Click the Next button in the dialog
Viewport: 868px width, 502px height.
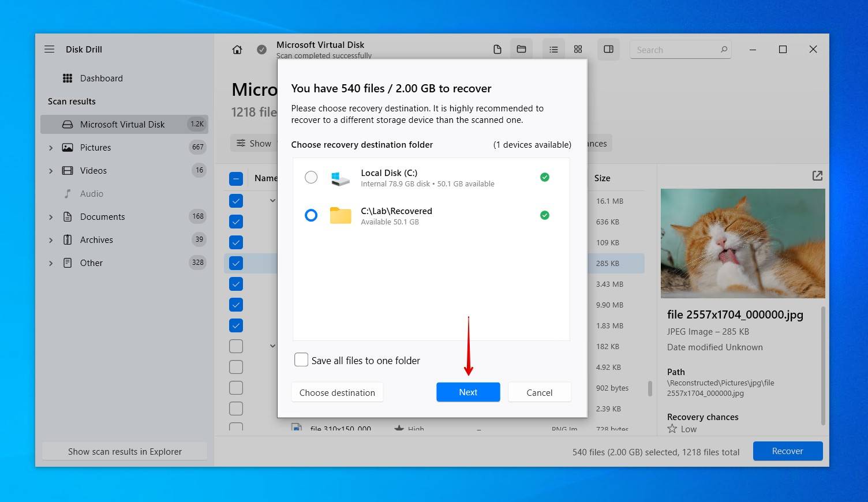(x=468, y=392)
